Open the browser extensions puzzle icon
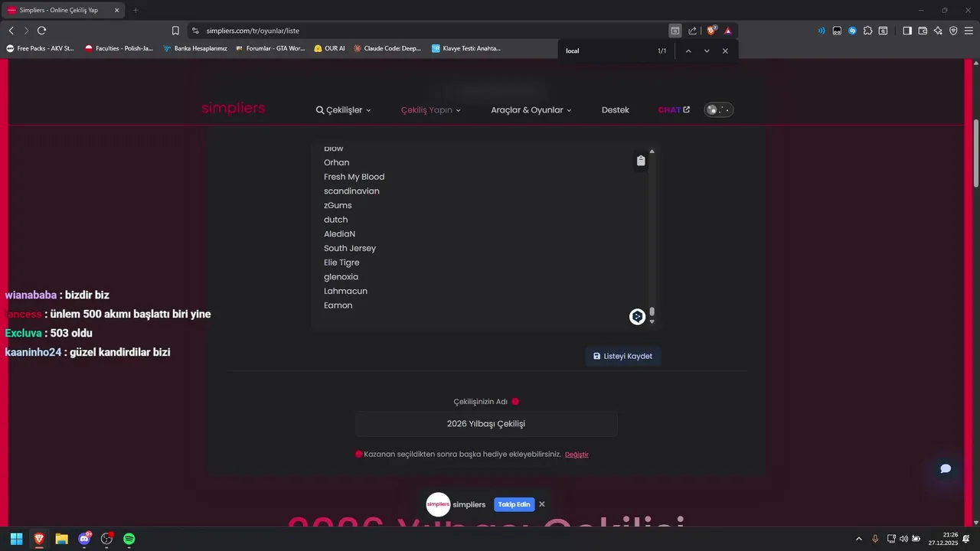This screenshot has height=551, width=980. pos(867,31)
